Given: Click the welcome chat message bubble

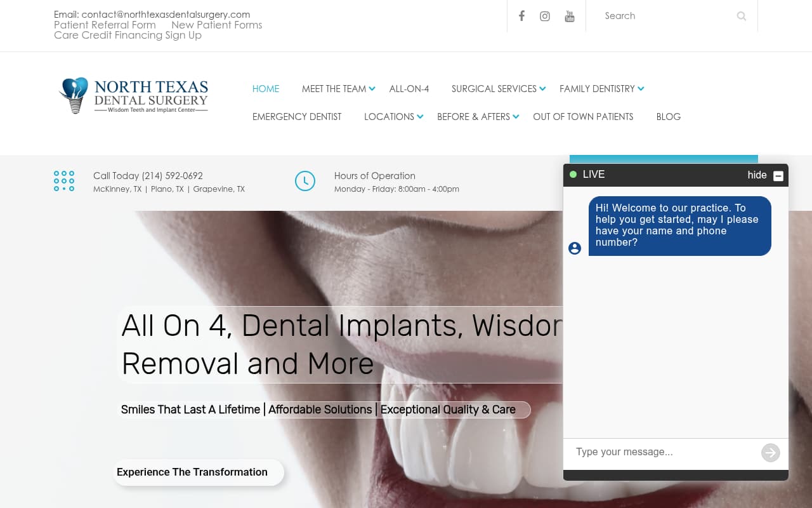Looking at the screenshot, I should coord(679,226).
